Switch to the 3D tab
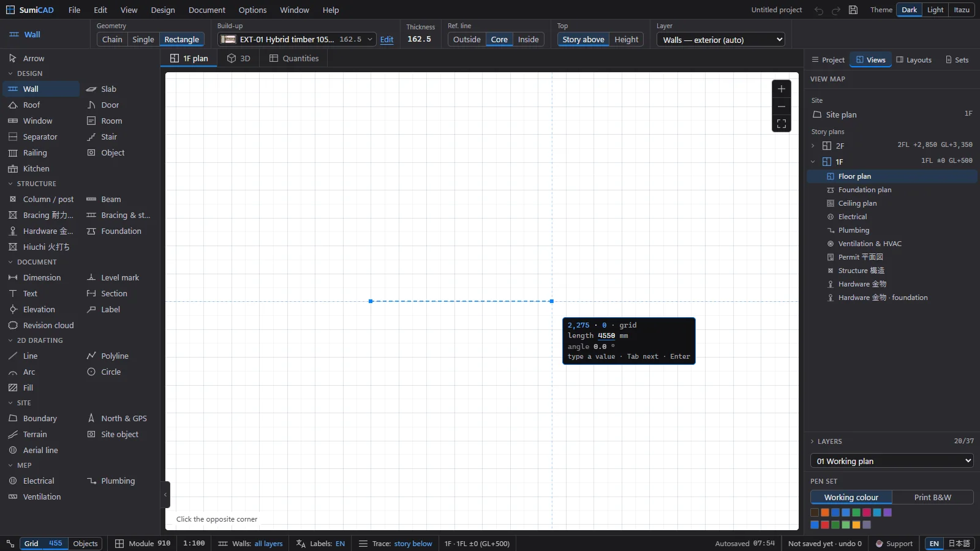The image size is (980, 551). (x=238, y=59)
